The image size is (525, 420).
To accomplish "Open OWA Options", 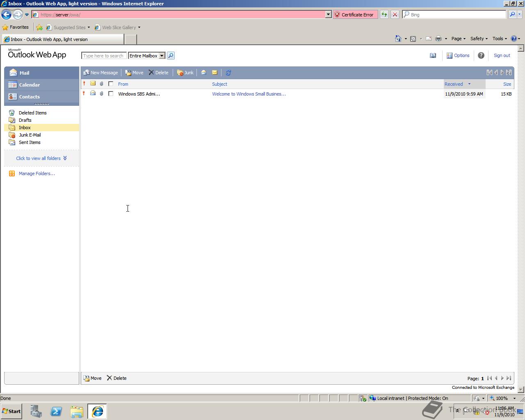I will (458, 55).
